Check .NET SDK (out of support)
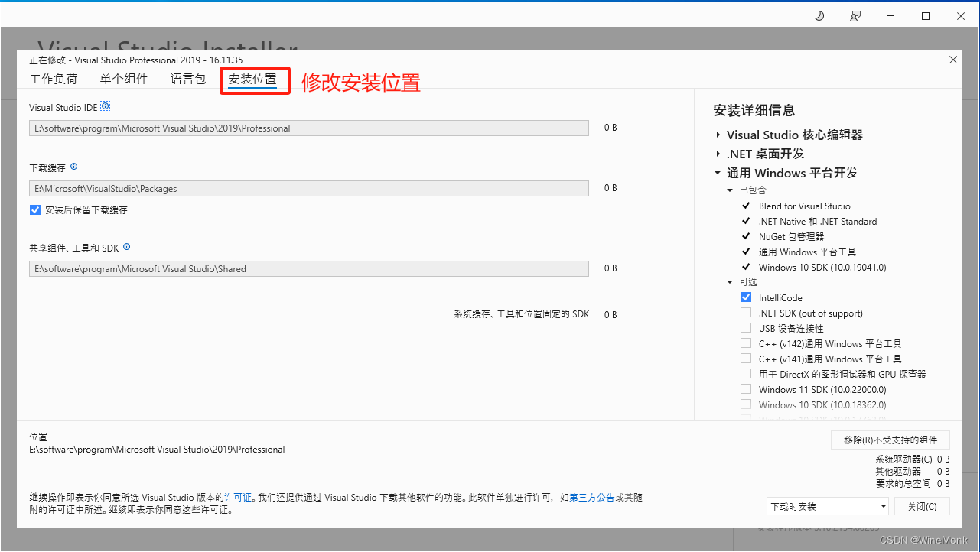 click(746, 313)
